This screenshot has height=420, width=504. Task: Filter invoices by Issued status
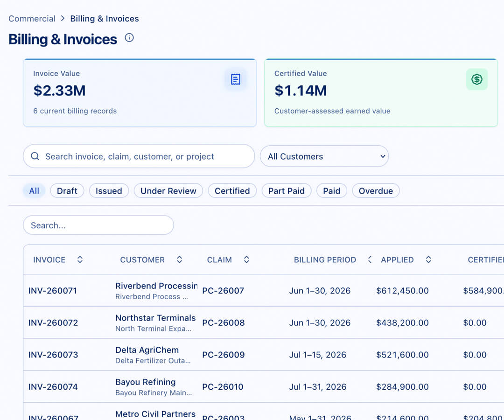pyautogui.click(x=109, y=191)
